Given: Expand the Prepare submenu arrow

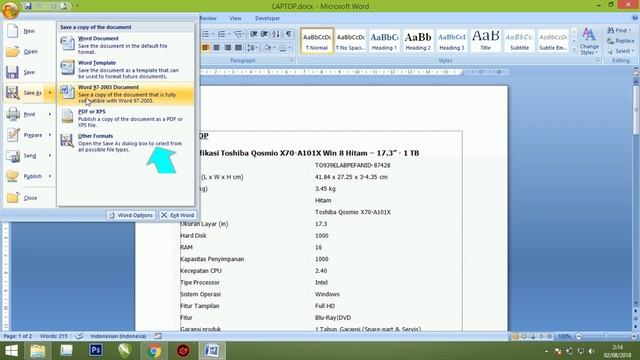Looking at the screenshot, I should (50, 135).
